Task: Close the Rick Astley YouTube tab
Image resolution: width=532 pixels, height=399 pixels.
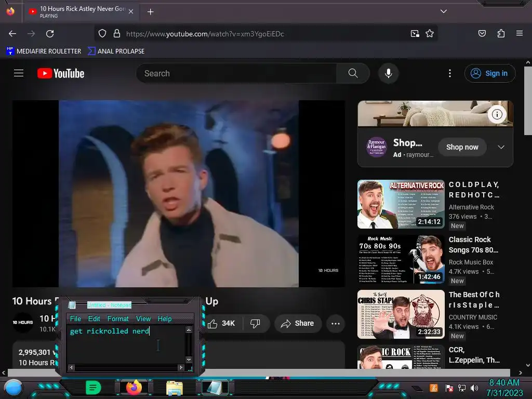Action: (131, 11)
